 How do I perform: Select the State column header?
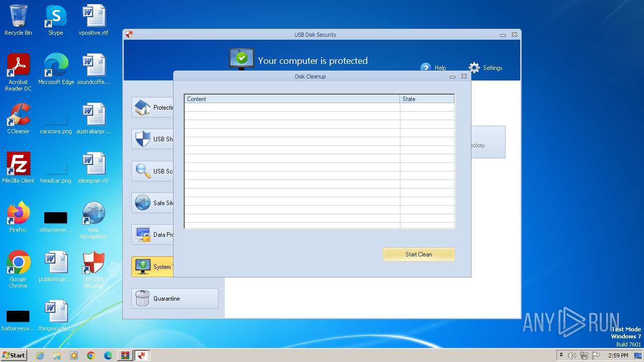pyautogui.click(x=427, y=99)
